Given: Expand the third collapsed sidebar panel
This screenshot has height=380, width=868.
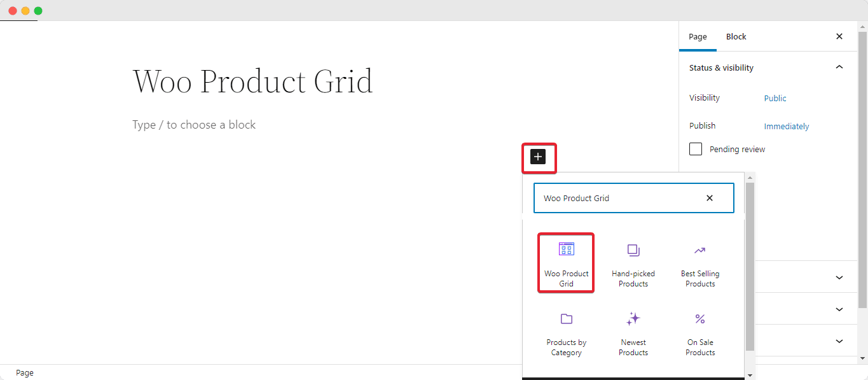Looking at the screenshot, I should pyautogui.click(x=839, y=341).
